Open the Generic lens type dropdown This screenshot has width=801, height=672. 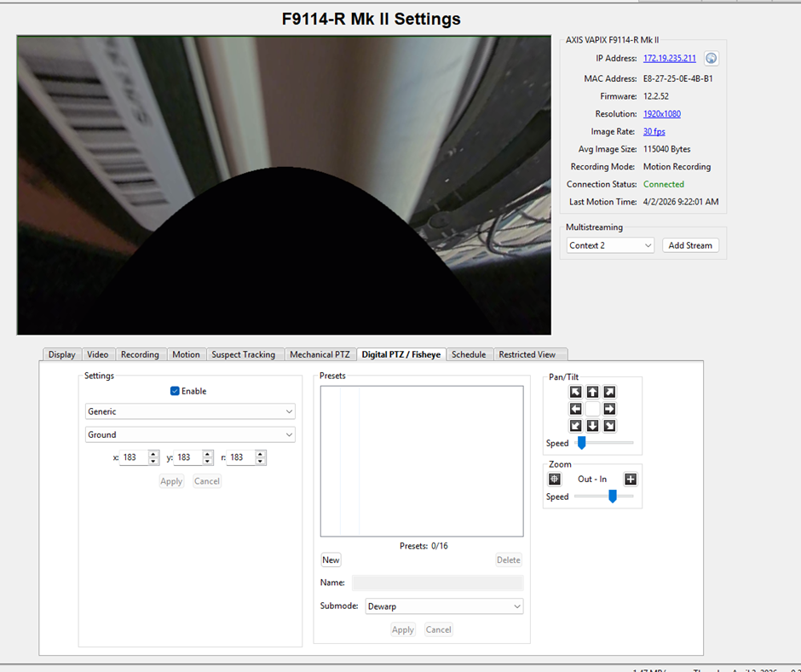click(190, 411)
